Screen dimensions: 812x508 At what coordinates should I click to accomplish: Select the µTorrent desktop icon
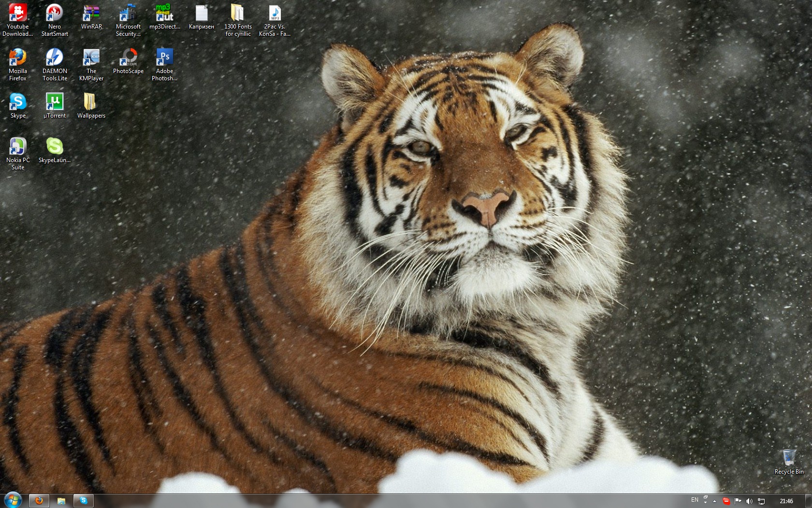(55, 106)
